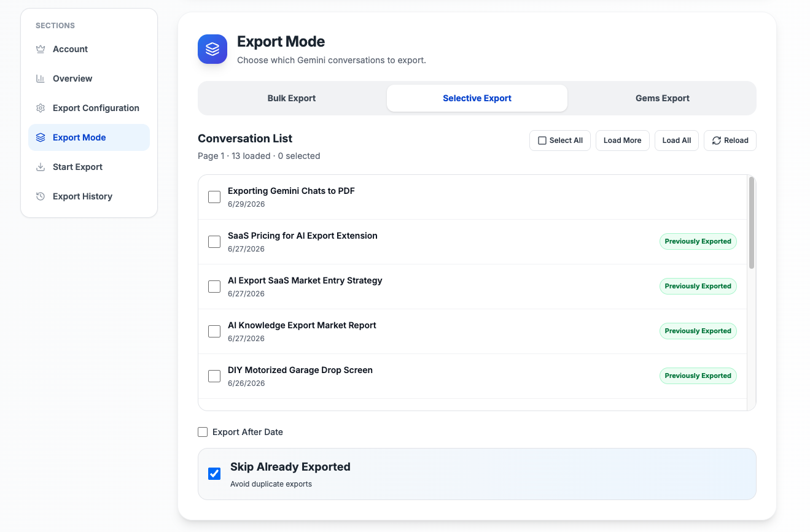810x532 pixels.
Task: Check the Select All checkbox
Action: point(542,141)
